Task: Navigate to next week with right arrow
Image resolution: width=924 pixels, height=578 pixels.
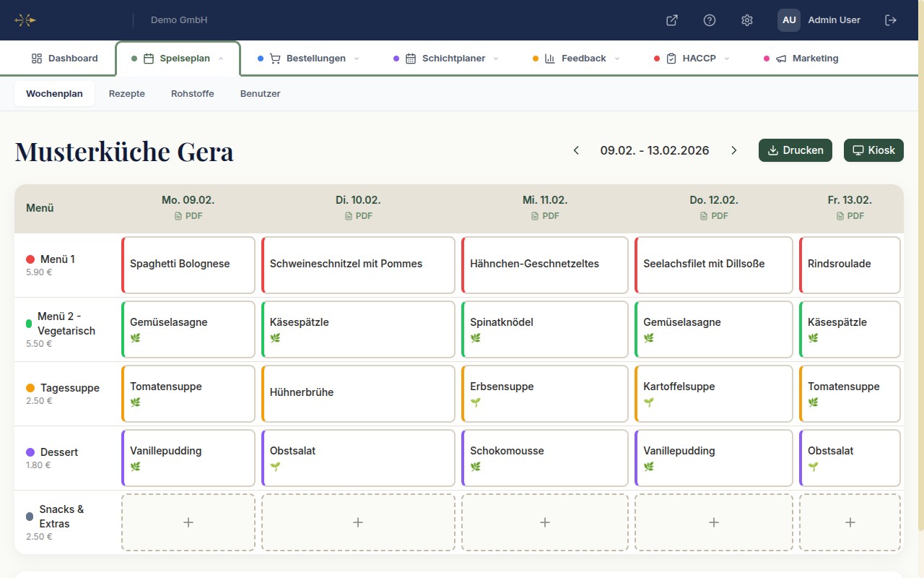Action: (x=733, y=150)
